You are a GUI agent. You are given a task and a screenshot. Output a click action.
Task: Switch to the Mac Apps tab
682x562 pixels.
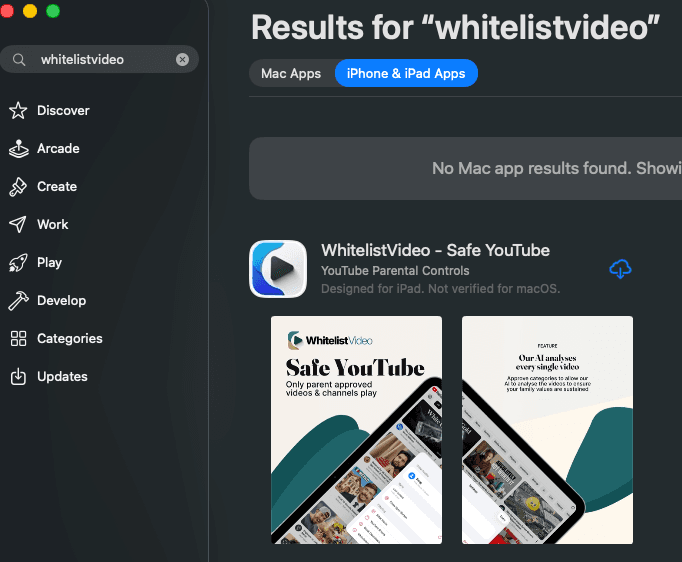click(x=291, y=74)
